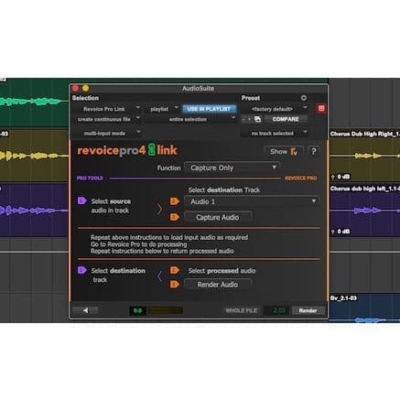
Task: Click purple marker beside Select destination track
Action: pyautogui.click(x=82, y=270)
